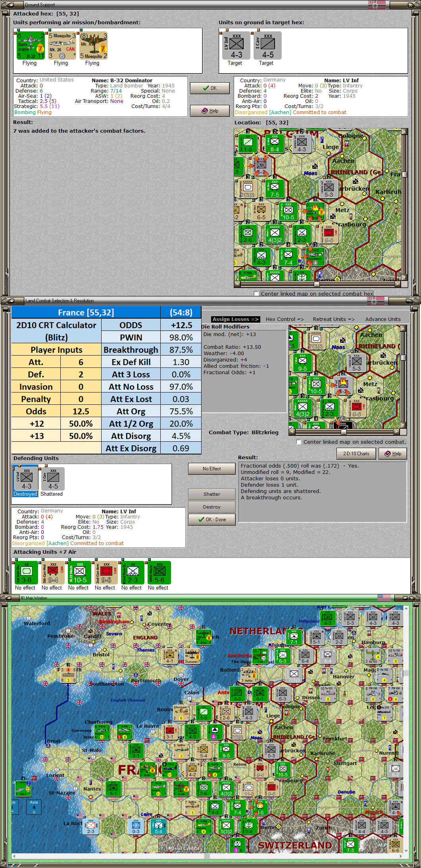Click Ground Support map vertical scrollbar thumb
This screenshot has height=868, width=421.
pyautogui.click(x=404, y=174)
